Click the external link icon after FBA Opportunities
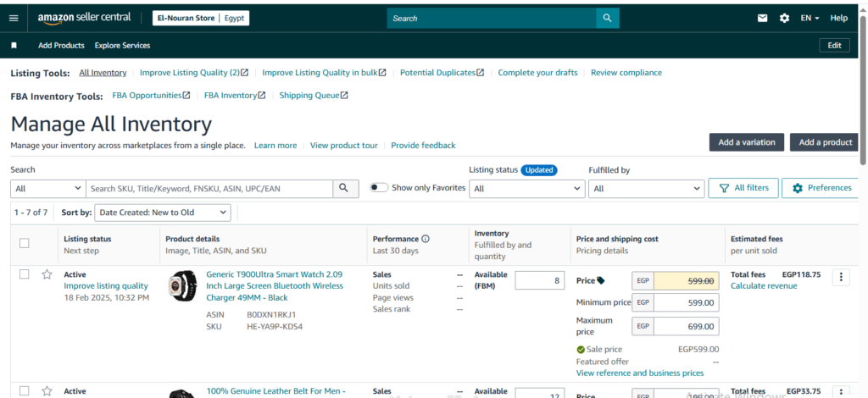868x398 pixels. point(186,95)
